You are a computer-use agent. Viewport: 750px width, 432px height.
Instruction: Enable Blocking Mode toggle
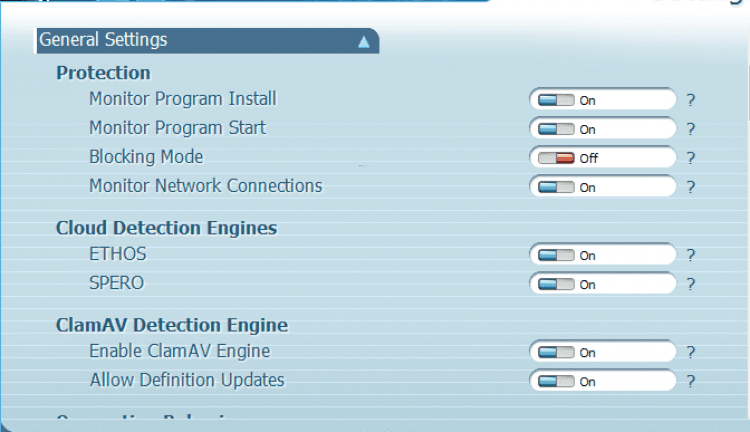click(x=556, y=158)
